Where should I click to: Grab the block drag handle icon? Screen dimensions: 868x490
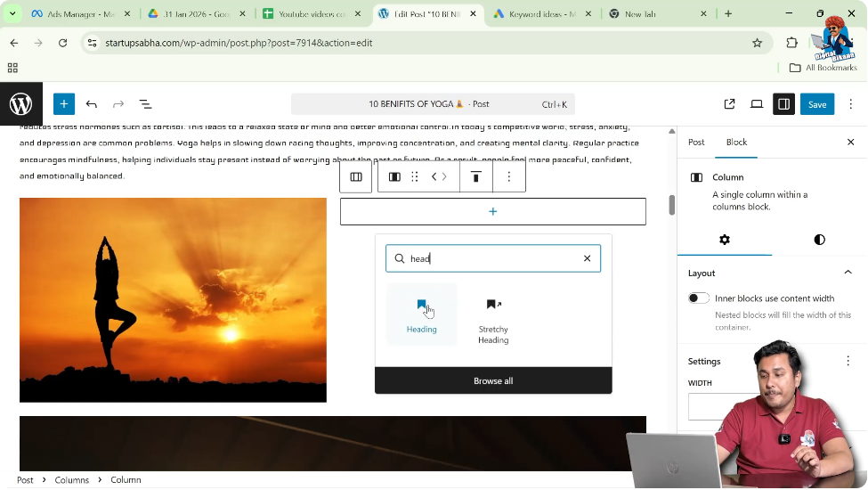[x=415, y=176]
